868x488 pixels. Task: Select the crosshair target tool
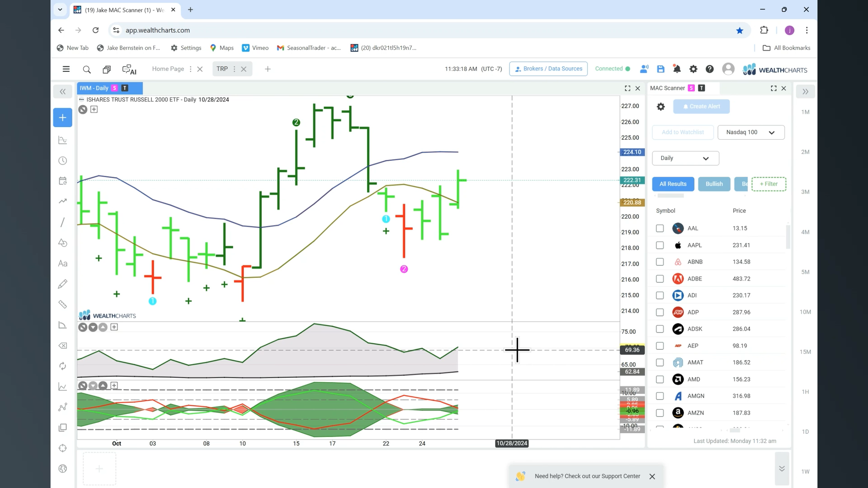(x=63, y=448)
